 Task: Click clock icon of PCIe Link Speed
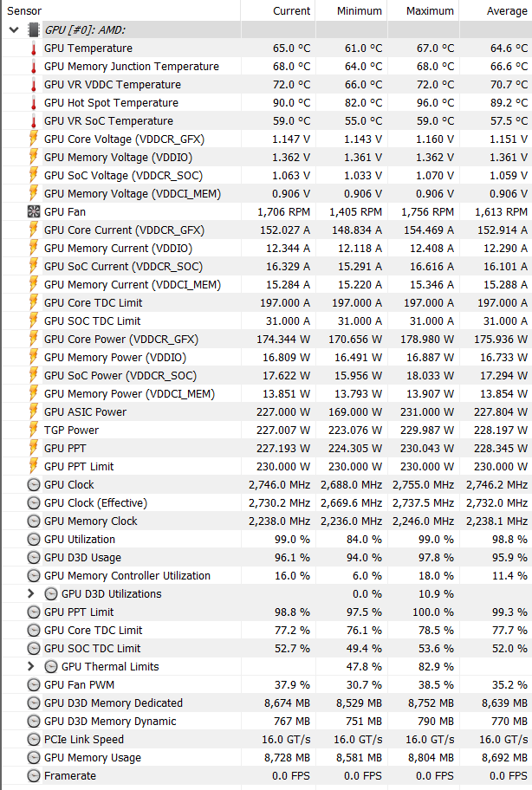pyautogui.click(x=33, y=739)
